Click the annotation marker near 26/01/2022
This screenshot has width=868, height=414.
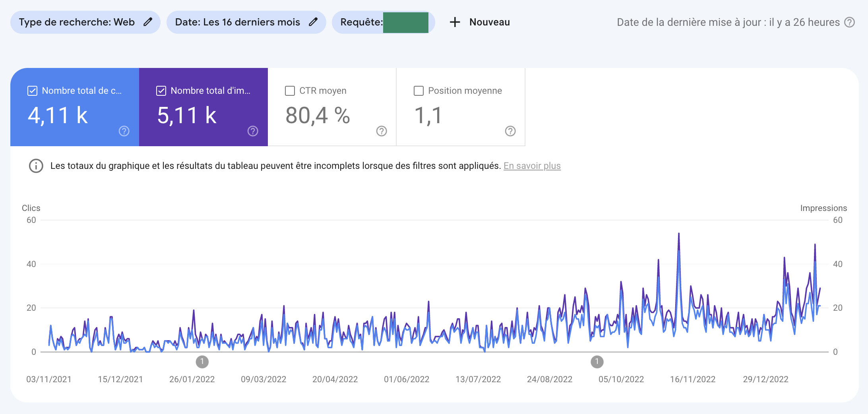point(202,362)
